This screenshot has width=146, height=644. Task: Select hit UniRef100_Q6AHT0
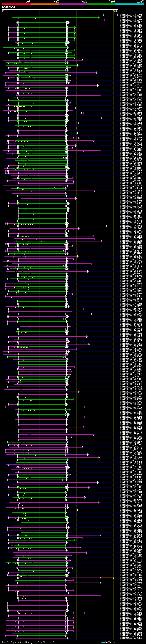click(x=131, y=45)
